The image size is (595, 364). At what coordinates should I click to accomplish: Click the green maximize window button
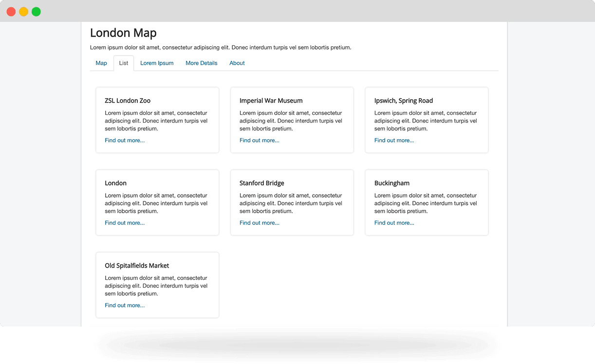tap(36, 12)
